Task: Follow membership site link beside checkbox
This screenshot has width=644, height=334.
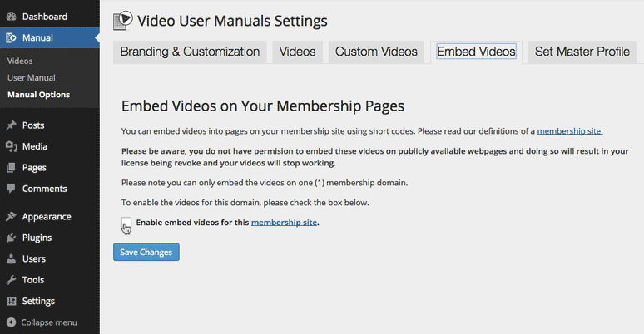Action: point(284,223)
